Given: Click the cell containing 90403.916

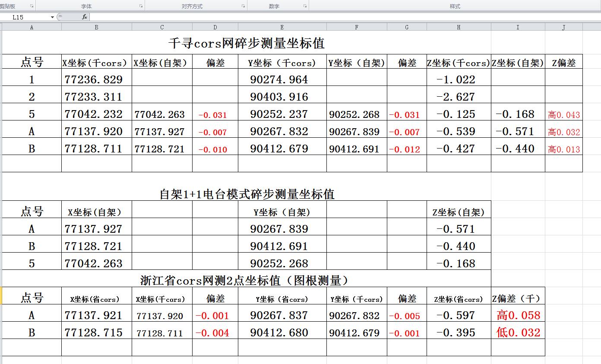Looking at the screenshot, I should tap(279, 97).
